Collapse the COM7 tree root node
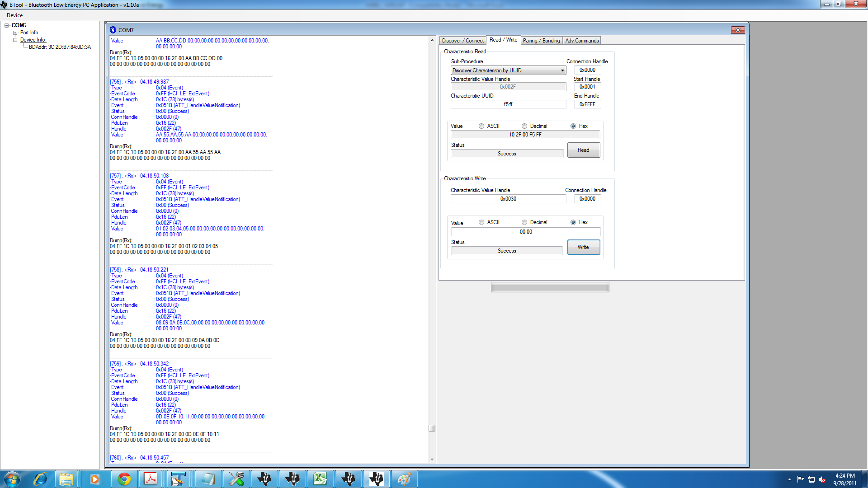 (x=7, y=25)
